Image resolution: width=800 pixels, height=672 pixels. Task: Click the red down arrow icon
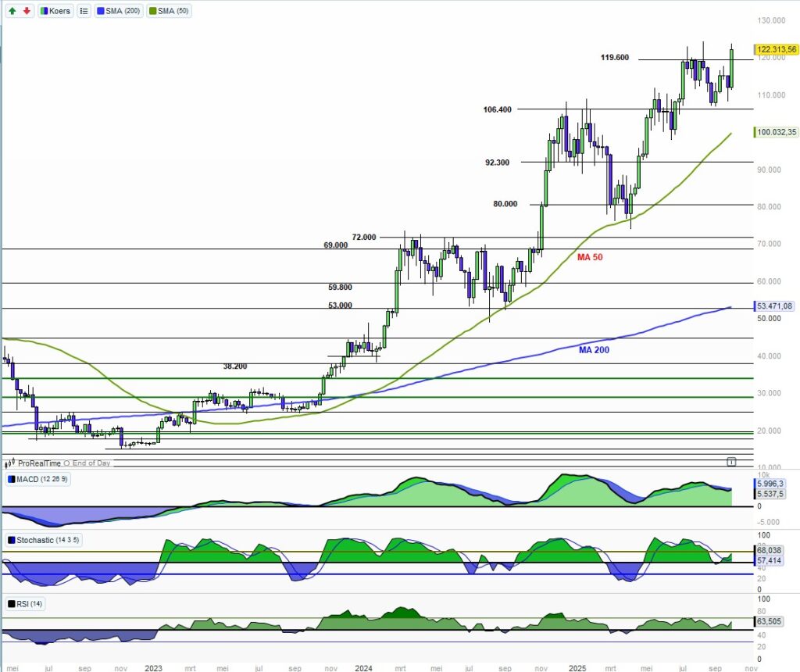pyautogui.click(x=27, y=11)
